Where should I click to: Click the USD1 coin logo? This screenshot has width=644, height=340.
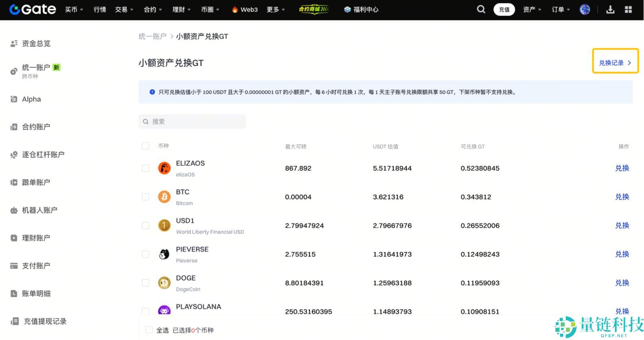click(164, 225)
